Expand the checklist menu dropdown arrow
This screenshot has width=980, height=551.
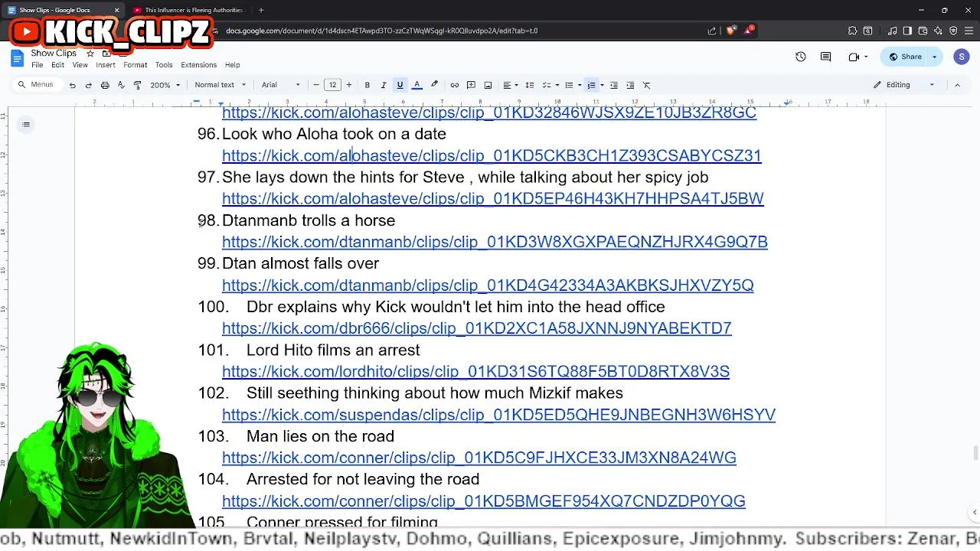click(x=557, y=85)
